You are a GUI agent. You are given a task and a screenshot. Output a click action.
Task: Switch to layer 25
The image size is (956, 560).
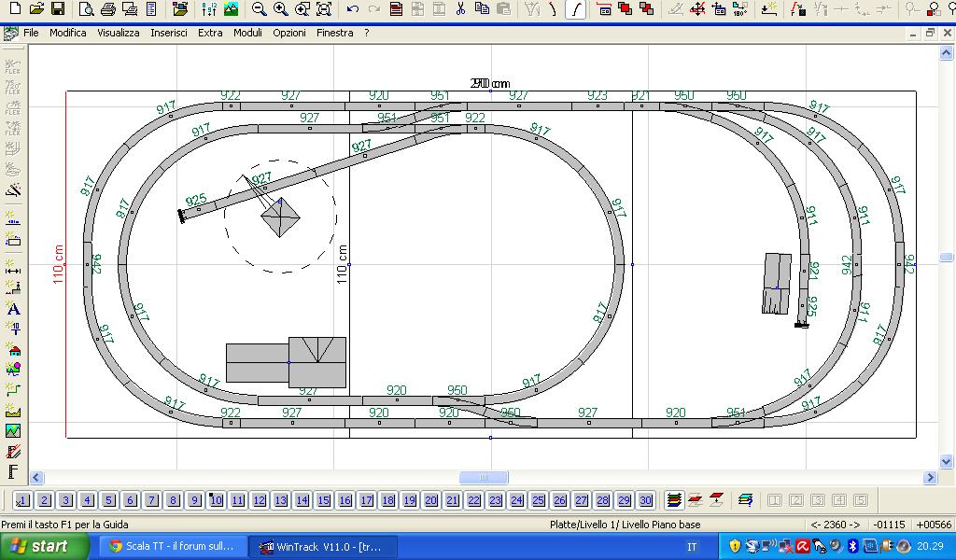tap(538, 500)
